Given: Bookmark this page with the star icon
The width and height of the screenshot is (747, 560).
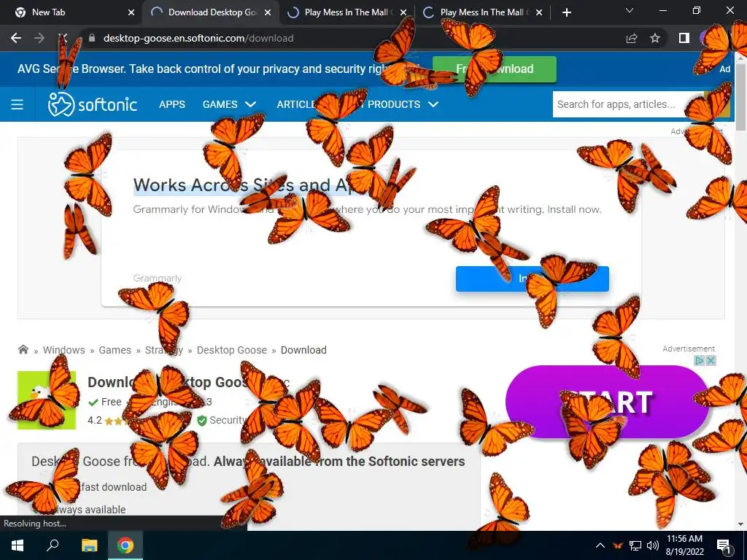Looking at the screenshot, I should 655,38.
